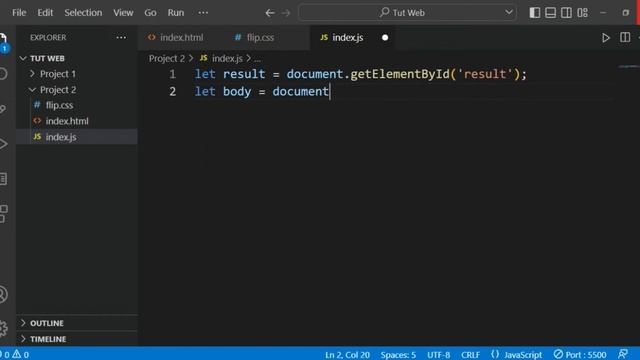The image size is (640, 360).
Task: Expand the Project 1 folder
Action: (x=77, y=74)
